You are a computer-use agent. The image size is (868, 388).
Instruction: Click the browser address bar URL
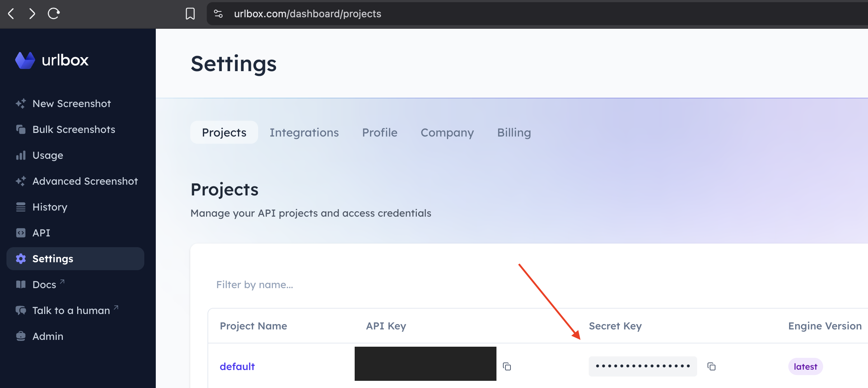pos(308,14)
